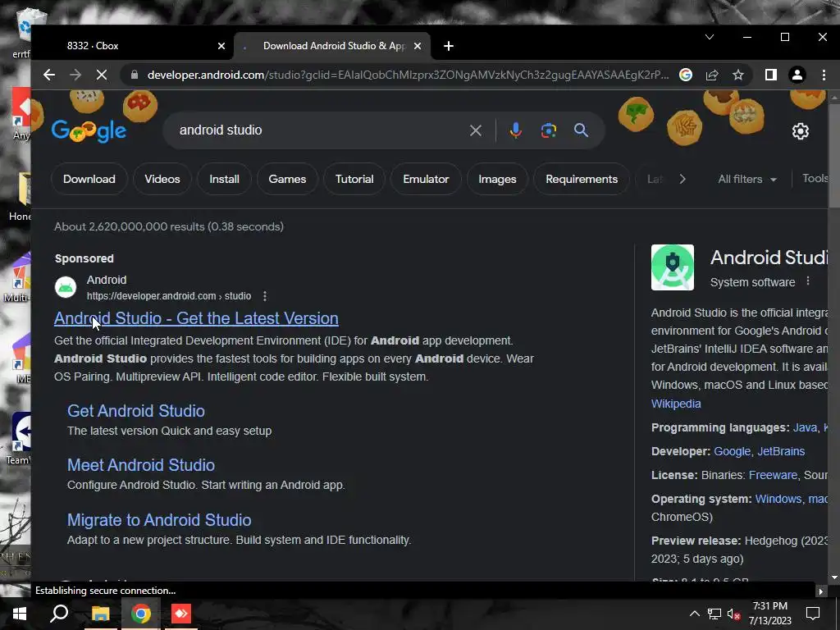
Task: Filter results by Games chip
Action: 287,179
